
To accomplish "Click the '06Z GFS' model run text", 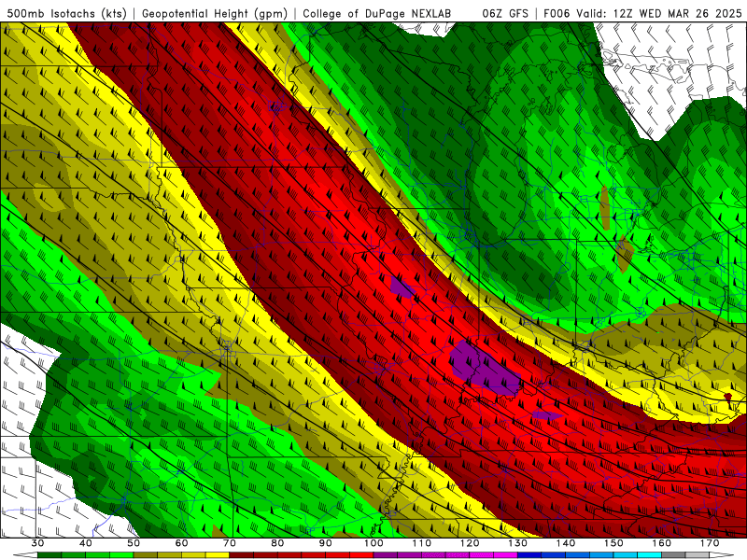I will pyautogui.click(x=505, y=13).
